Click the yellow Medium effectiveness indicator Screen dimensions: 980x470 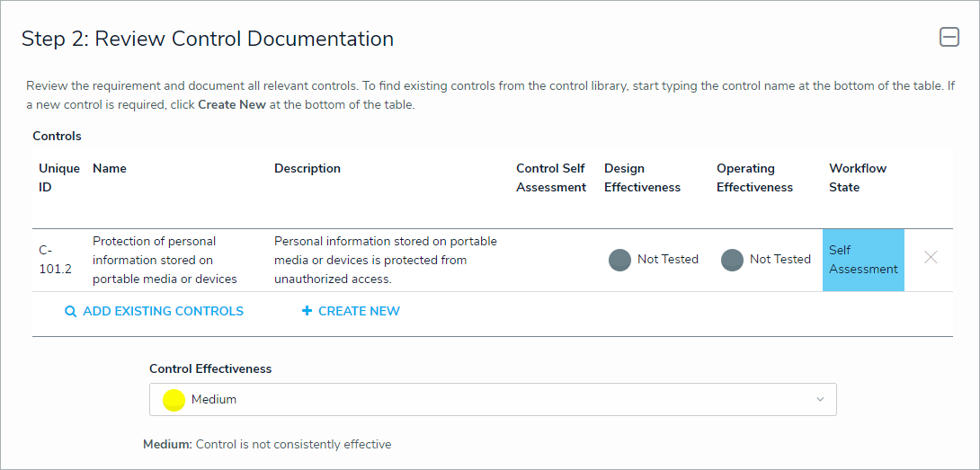[x=174, y=400]
